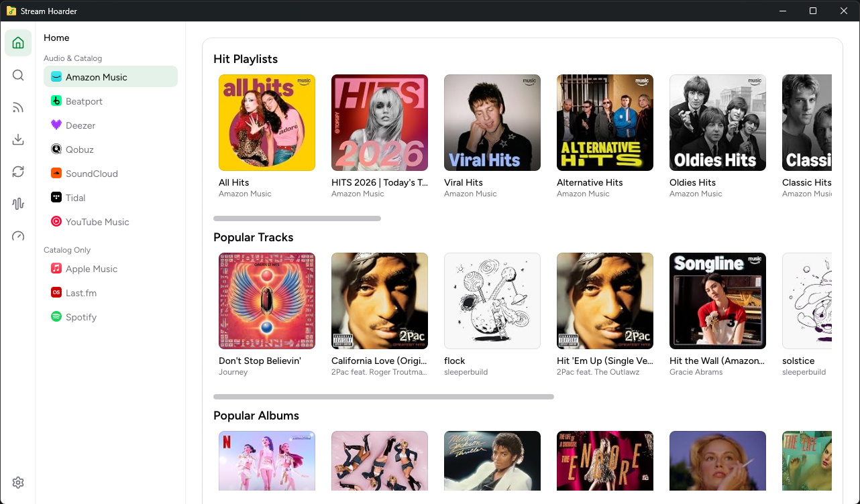Open the feed subscriptions icon
The image size is (860, 504).
pyautogui.click(x=18, y=107)
